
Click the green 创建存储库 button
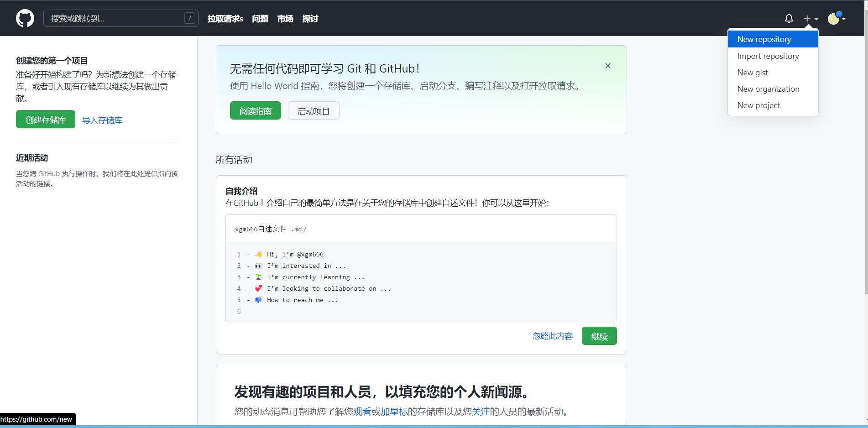[x=46, y=120]
